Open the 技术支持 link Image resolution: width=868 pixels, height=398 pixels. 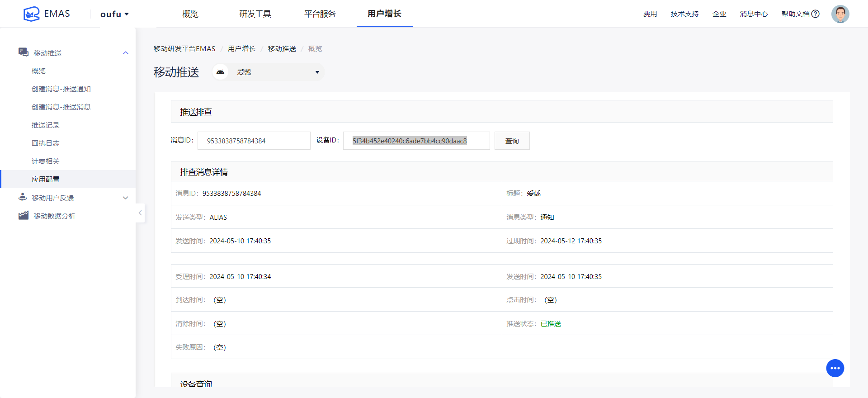684,14
